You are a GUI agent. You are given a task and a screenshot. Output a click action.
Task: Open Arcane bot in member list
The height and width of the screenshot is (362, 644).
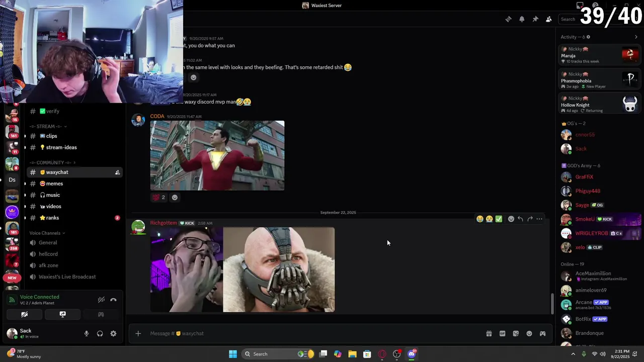(x=600, y=304)
